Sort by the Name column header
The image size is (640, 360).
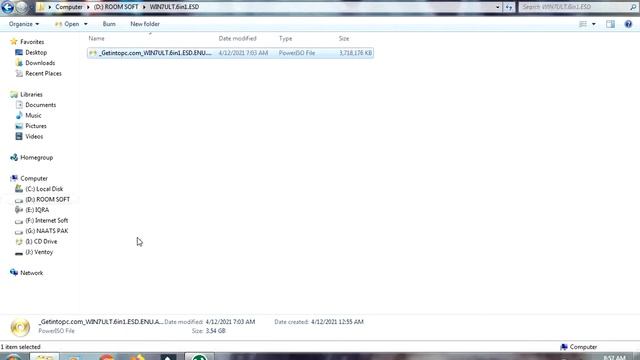(x=97, y=38)
